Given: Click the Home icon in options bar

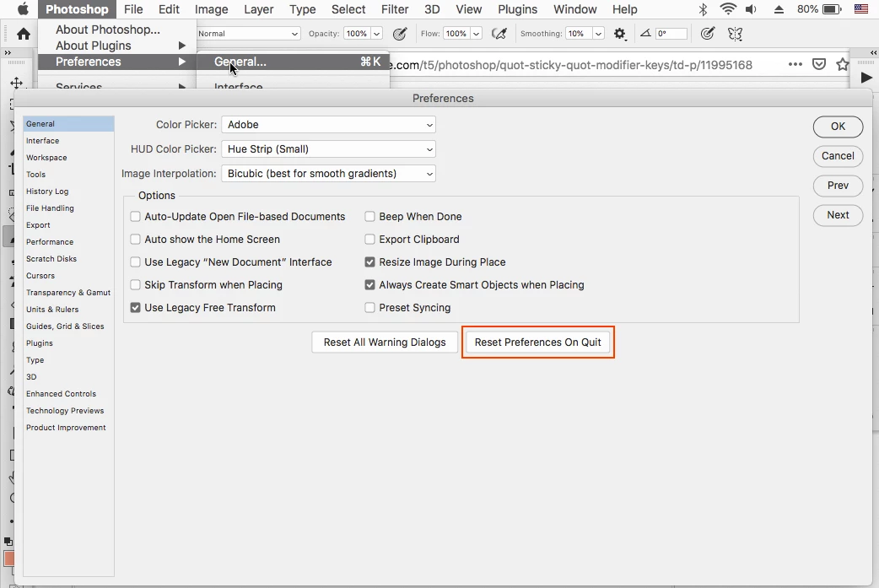Looking at the screenshot, I should click(x=23, y=35).
